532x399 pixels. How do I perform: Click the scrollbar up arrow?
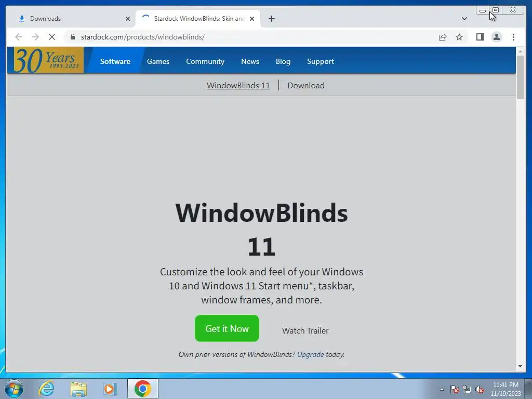(520, 51)
